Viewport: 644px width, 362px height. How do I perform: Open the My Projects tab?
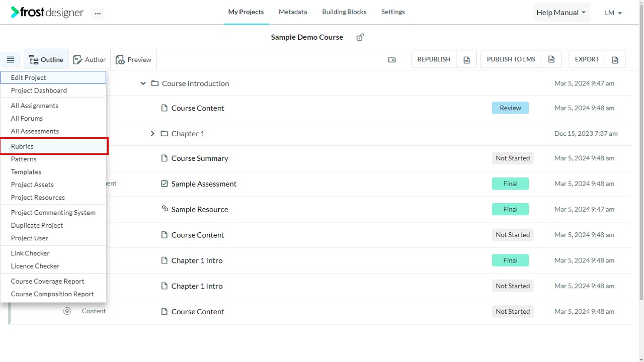246,12
